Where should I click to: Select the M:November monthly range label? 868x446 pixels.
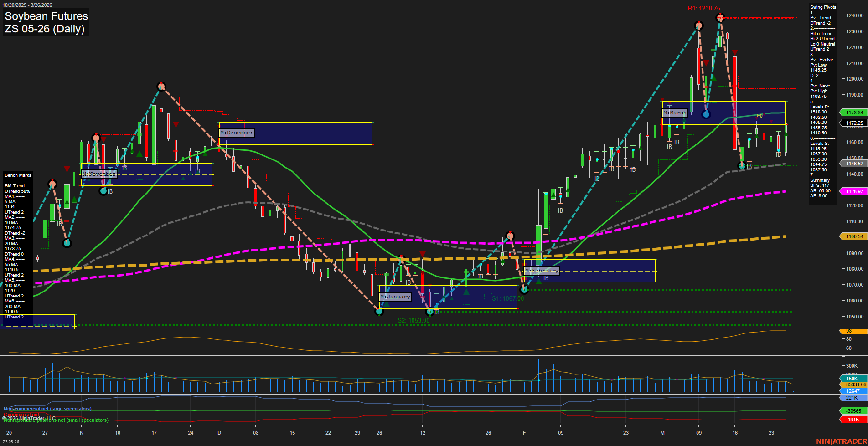pyautogui.click(x=99, y=174)
